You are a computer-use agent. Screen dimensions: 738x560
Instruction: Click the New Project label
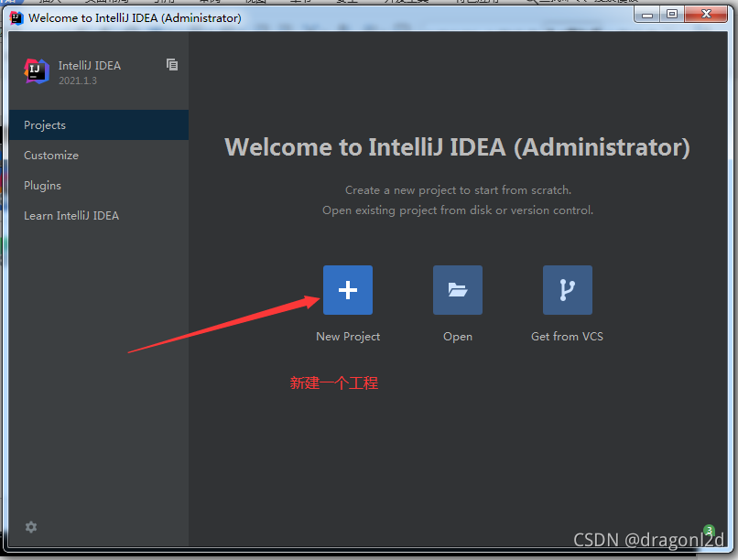coord(348,337)
